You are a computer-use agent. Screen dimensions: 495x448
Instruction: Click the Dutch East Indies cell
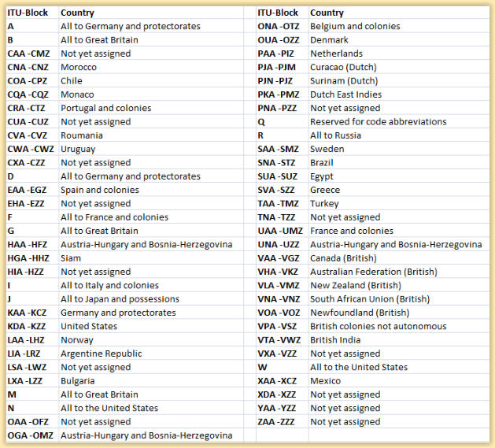pos(345,94)
